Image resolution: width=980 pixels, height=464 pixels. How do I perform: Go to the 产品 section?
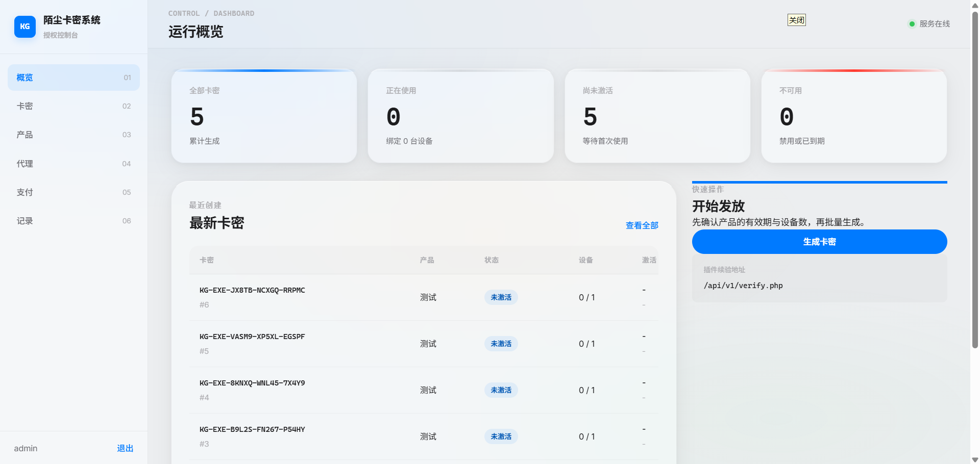pyautogui.click(x=73, y=135)
